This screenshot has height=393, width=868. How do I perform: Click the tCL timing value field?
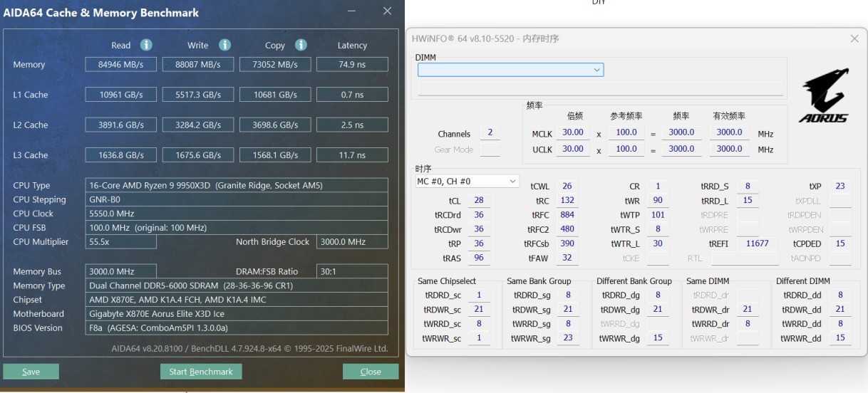(x=478, y=201)
